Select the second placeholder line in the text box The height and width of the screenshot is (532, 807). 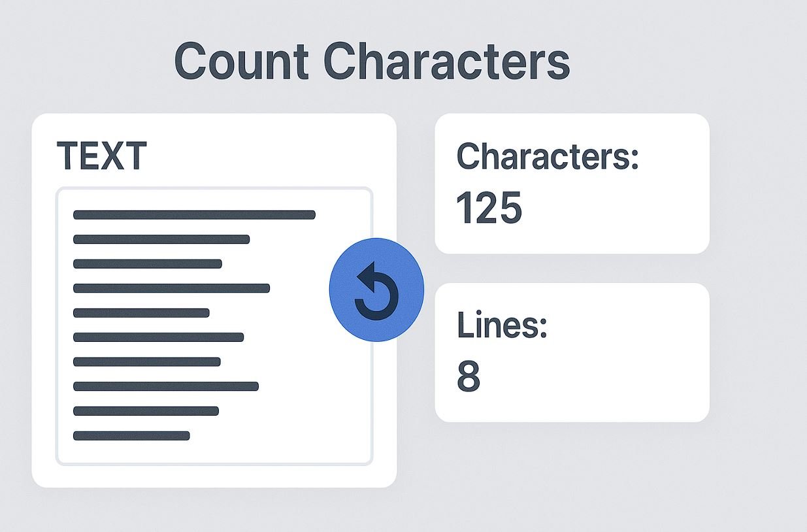click(x=161, y=239)
